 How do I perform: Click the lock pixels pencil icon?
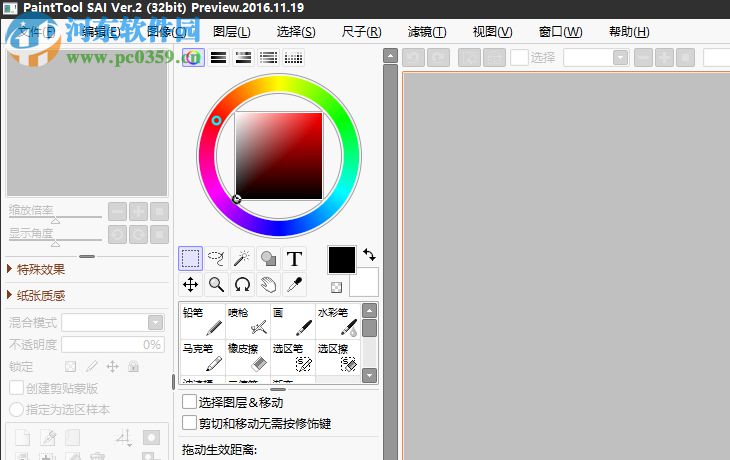92,366
